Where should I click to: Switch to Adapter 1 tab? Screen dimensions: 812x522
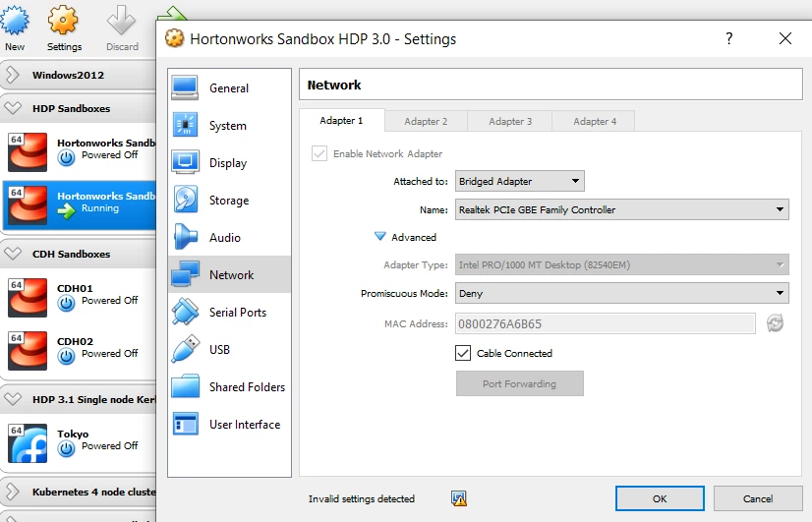[x=342, y=121]
